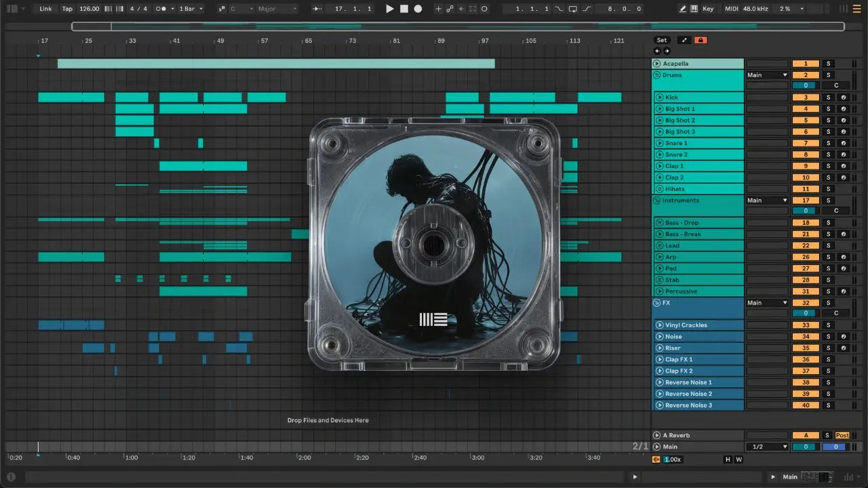The height and width of the screenshot is (488, 868).
Task: Click the Stop button in transport
Action: [404, 9]
